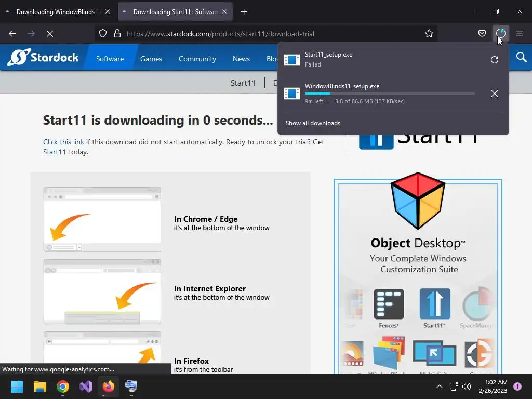532x399 pixels.
Task: Open the Games navigation menu
Action: coord(151,59)
